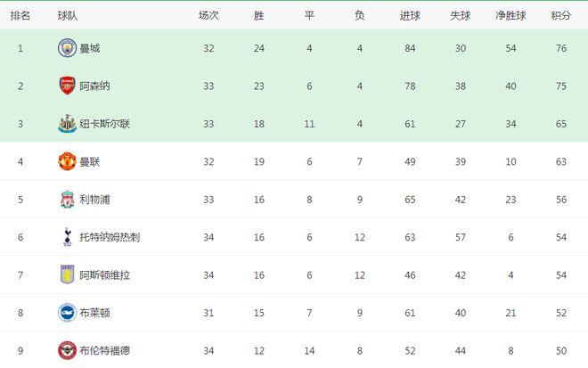588x368 pixels.
Task: Click the Arsenal club crest
Action: pos(67,86)
